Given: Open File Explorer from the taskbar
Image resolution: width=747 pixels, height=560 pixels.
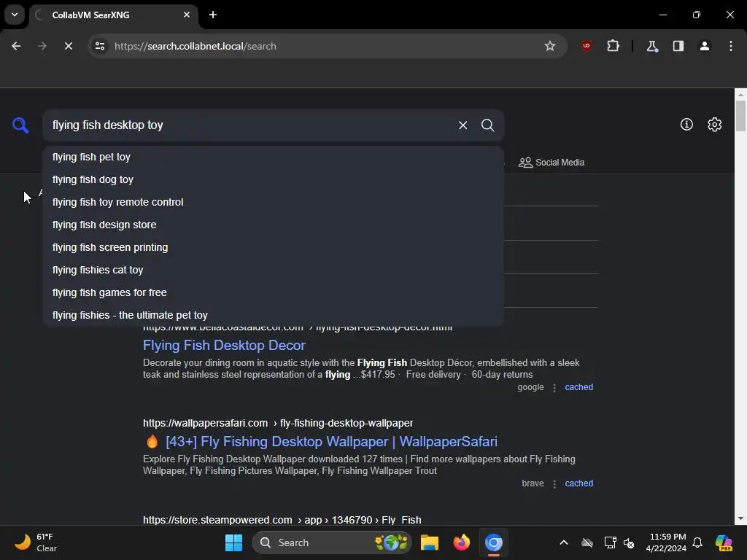Looking at the screenshot, I should tap(429, 542).
